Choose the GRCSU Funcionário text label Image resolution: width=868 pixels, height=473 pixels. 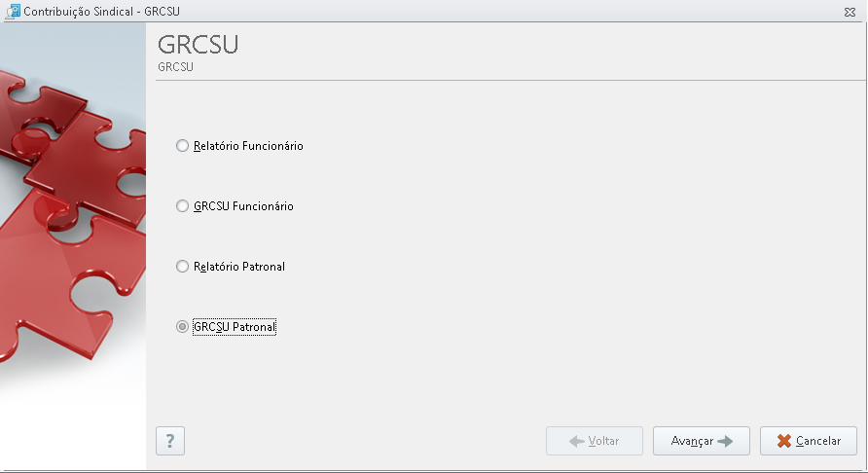[x=243, y=206]
